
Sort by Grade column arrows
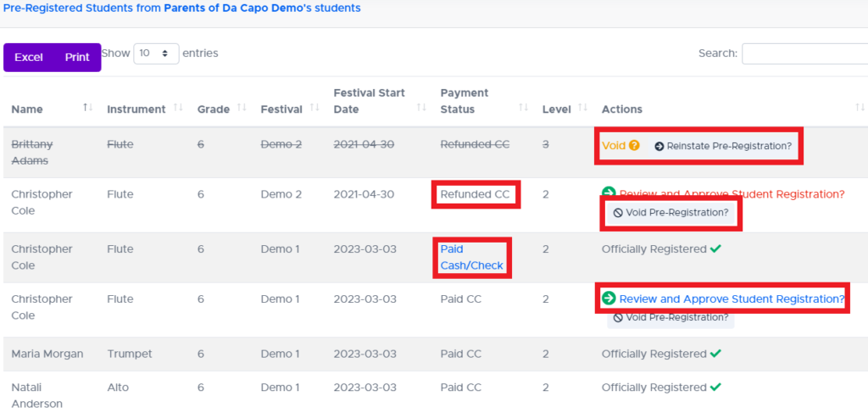(241, 109)
